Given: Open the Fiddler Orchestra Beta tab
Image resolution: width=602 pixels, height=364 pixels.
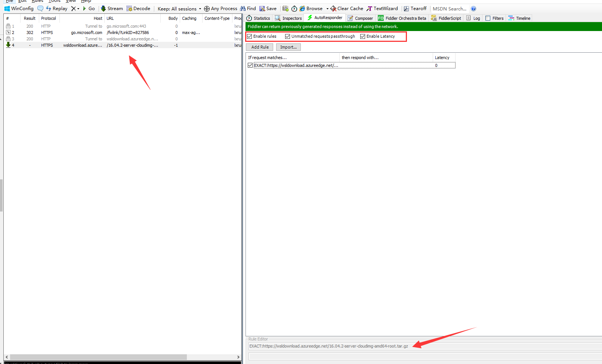Looking at the screenshot, I should pyautogui.click(x=402, y=18).
